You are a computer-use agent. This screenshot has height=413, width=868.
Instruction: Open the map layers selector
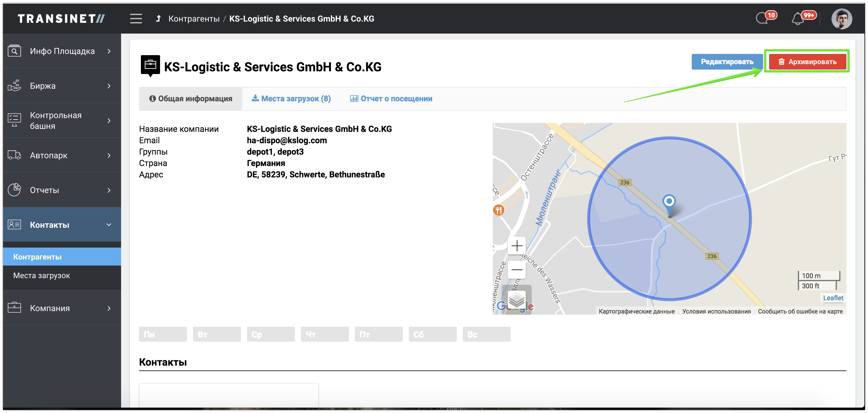516,299
